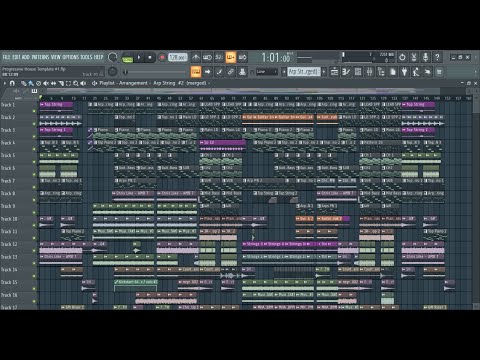The image size is (480, 360).
Task: Select the playlist paint brush tool
Action: [x=31, y=83]
